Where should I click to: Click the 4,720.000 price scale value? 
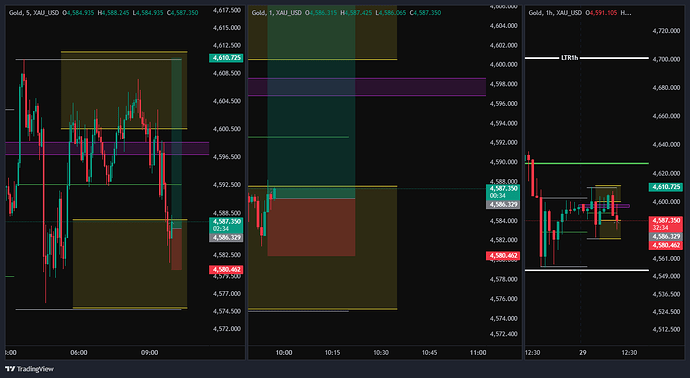click(x=666, y=31)
